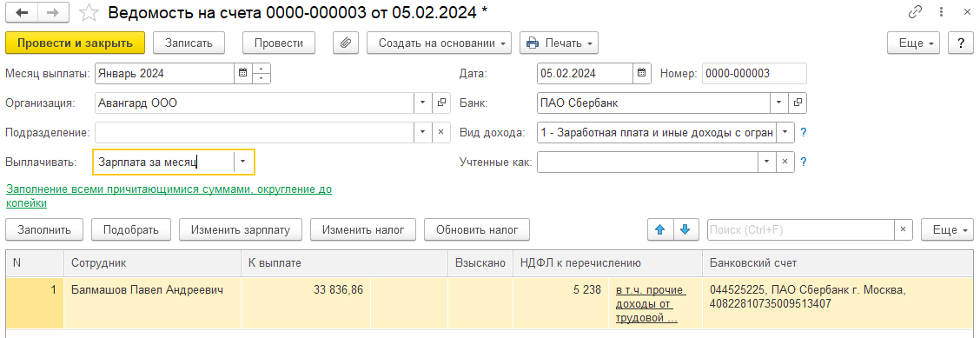This screenshot has height=338, width=980.
Task: Open the Печать menu
Action: click(x=560, y=43)
